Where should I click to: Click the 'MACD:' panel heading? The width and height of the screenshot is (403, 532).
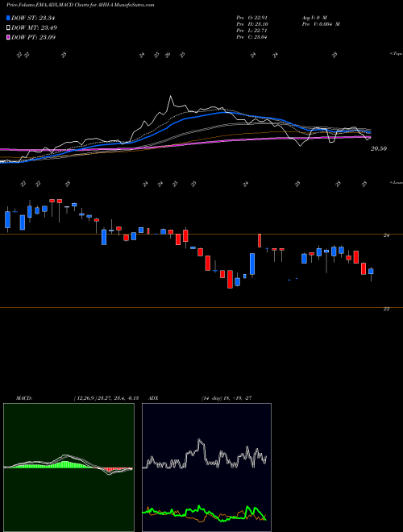coord(24,398)
